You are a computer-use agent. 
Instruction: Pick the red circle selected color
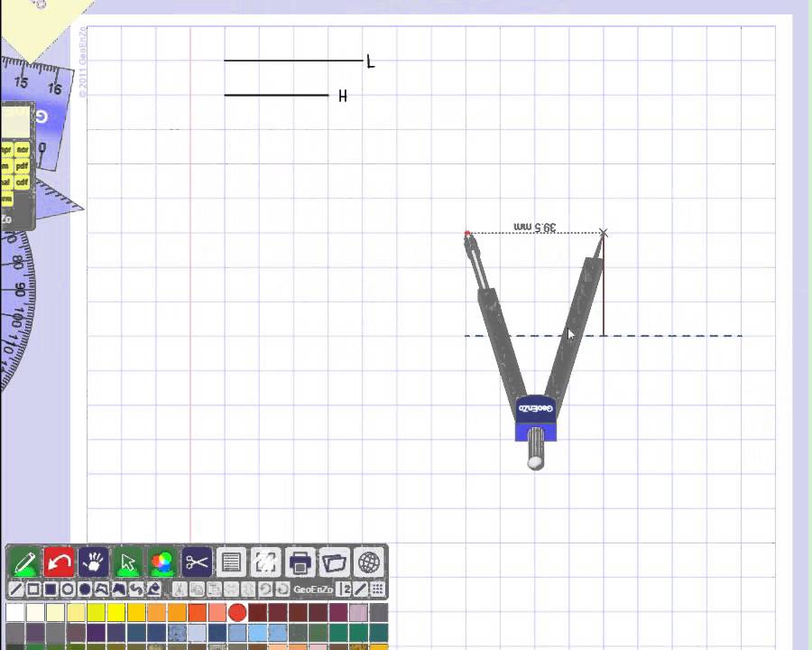click(x=237, y=612)
